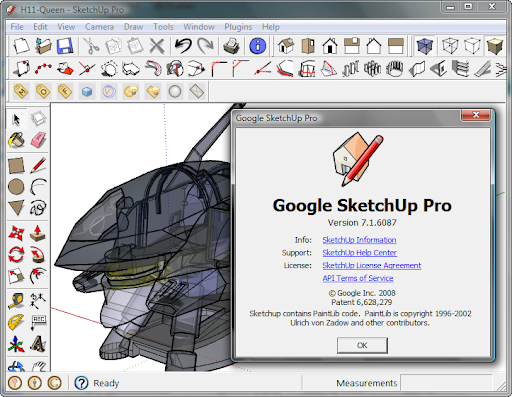The height and width of the screenshot is (397, 512).
Task: Pick the Follow Me tool
Action: (38, 254)
